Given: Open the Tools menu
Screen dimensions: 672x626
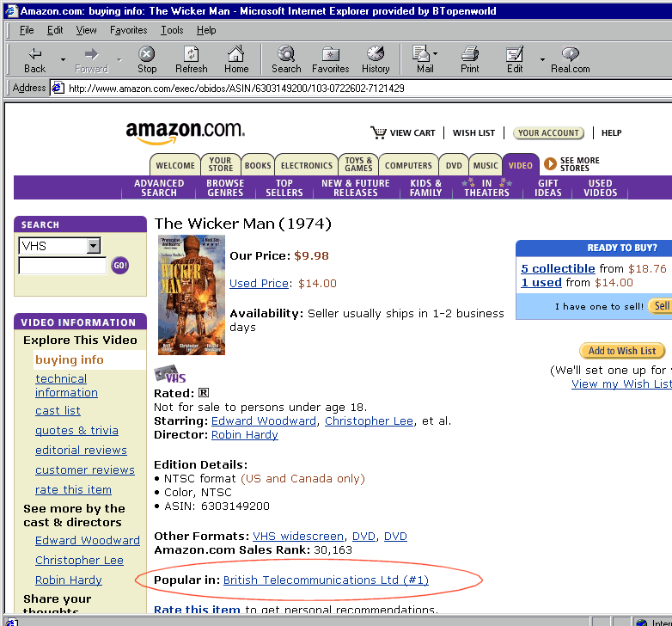Looking at the screenshot, I should (x=172, y=30).
